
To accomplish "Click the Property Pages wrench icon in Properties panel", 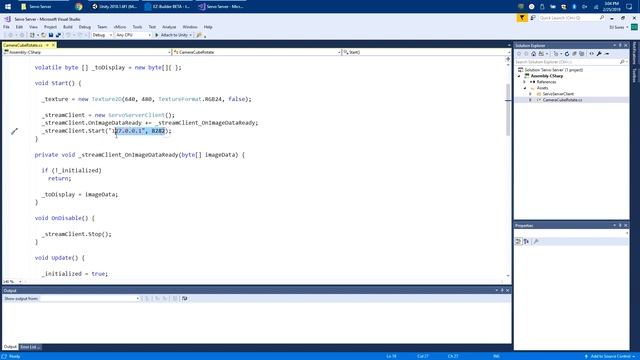I will pos(536,242).
